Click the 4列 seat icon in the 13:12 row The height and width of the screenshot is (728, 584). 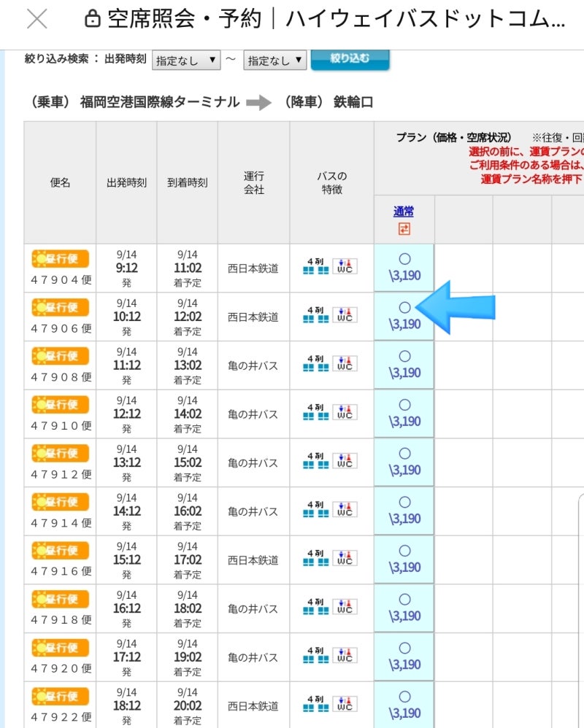(x=316, y=460)
